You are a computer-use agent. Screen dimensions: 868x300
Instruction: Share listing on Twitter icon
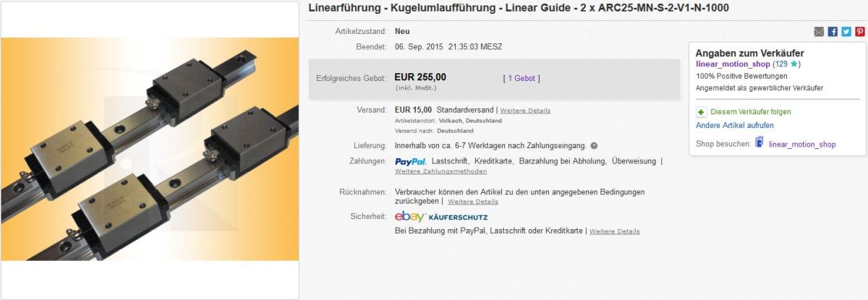pyautogui.click(x=846, y=31)
